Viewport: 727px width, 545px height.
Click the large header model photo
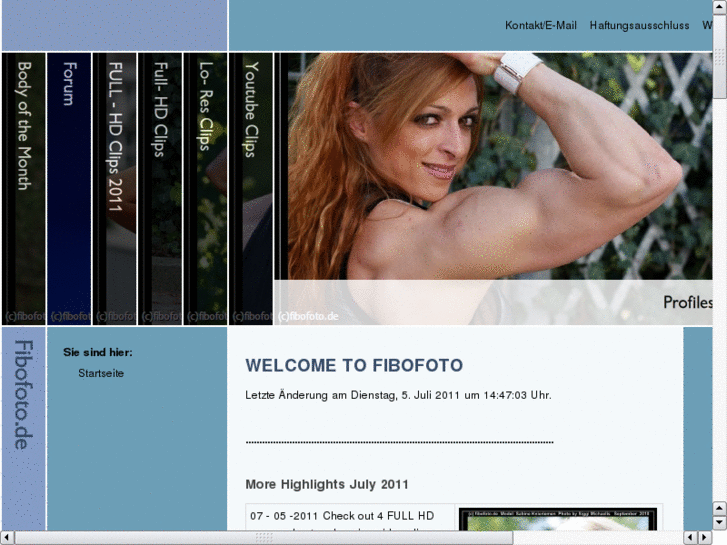493,189
